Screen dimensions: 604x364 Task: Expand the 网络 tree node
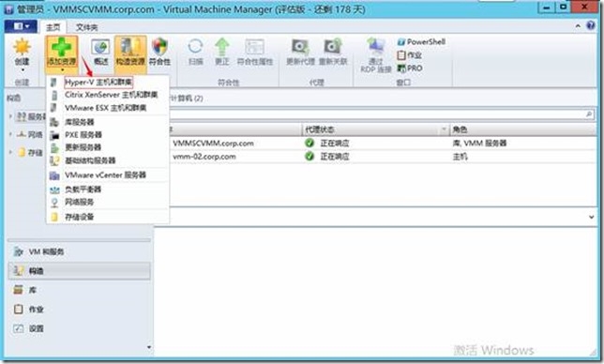tap(10, 134)
